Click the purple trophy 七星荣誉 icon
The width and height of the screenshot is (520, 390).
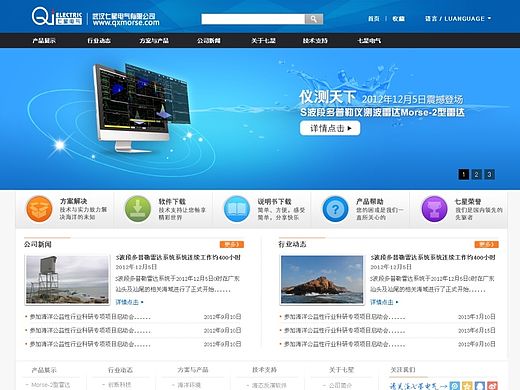(x=434, y=209)
